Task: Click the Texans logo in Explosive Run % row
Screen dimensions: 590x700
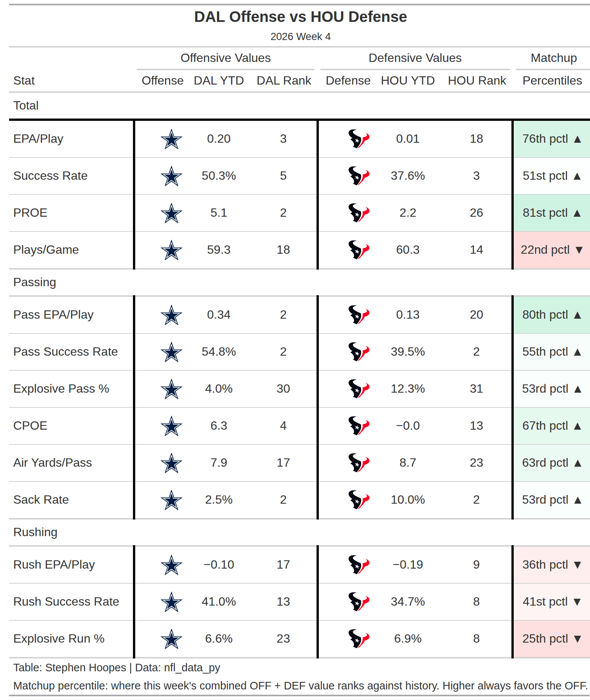Action: tap(358, 639)
